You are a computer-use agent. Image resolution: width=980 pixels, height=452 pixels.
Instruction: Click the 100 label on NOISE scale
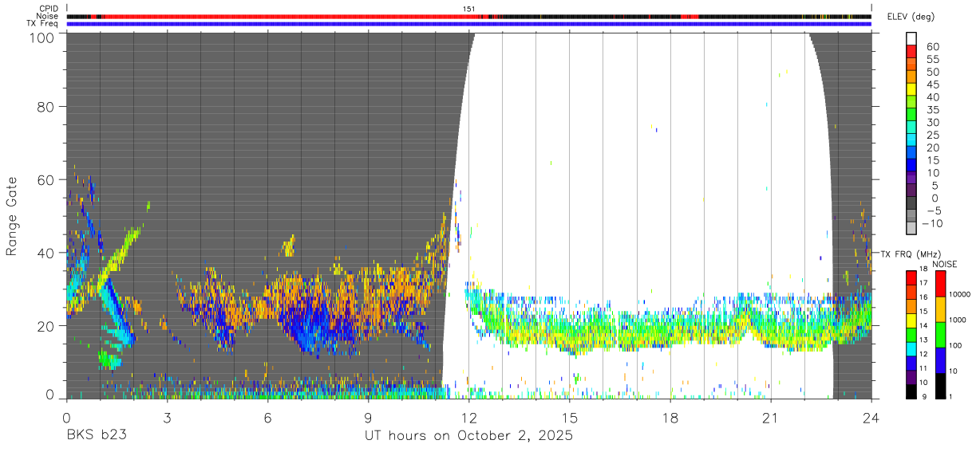(x=955, y=346)
